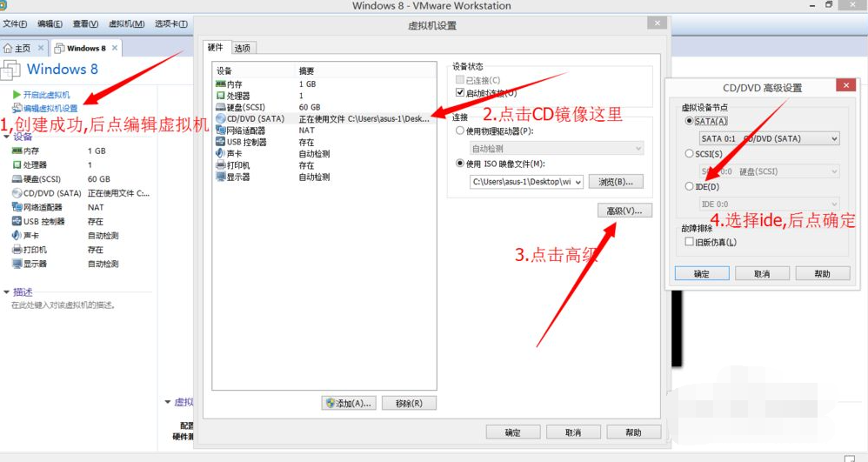Click the hard disk icon in main window devices
The height and width of the screenshot is (462, 868).
[x=17, y=179]
